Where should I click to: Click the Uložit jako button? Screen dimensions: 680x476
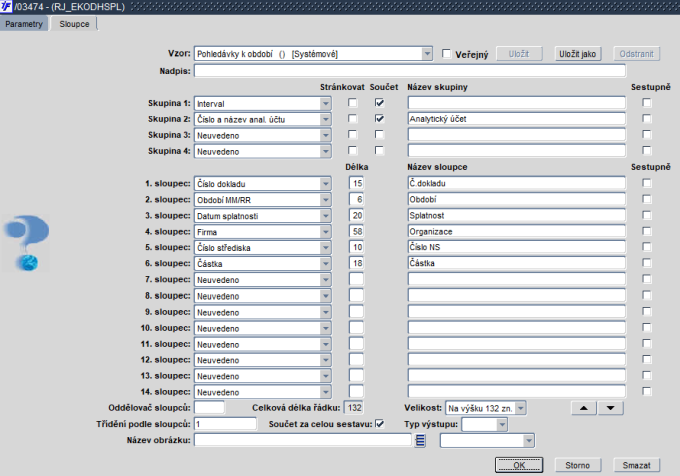pyautogui.click(x=578, y=54)
